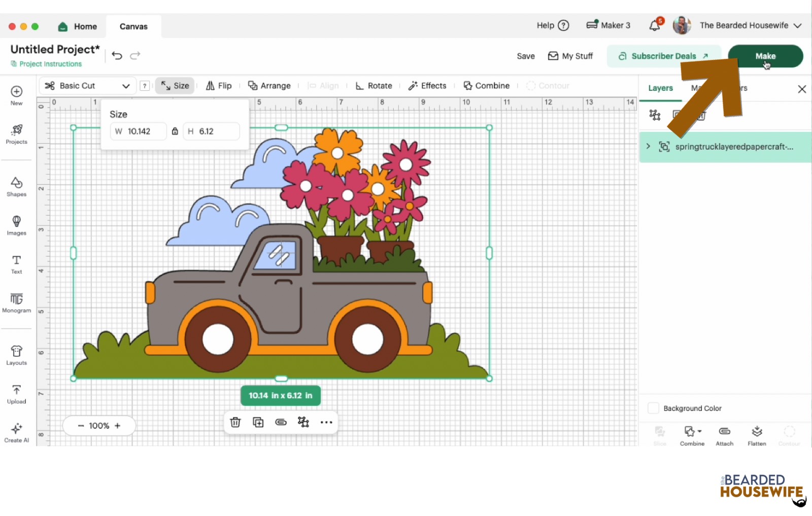Expand the springtrucklayeredpapercraft layer group
Screen dimensions: 812x516
[648, 147]
